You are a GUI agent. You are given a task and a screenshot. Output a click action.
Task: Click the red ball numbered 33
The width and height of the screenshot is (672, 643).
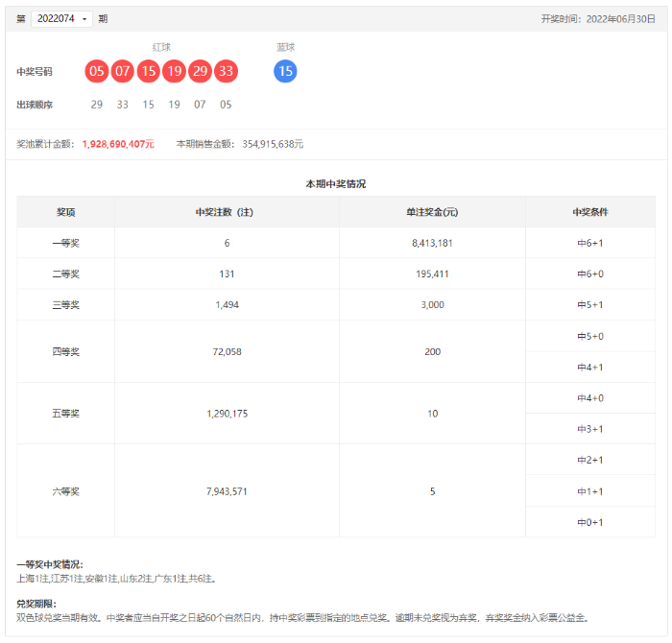click(x=226, y=71)
